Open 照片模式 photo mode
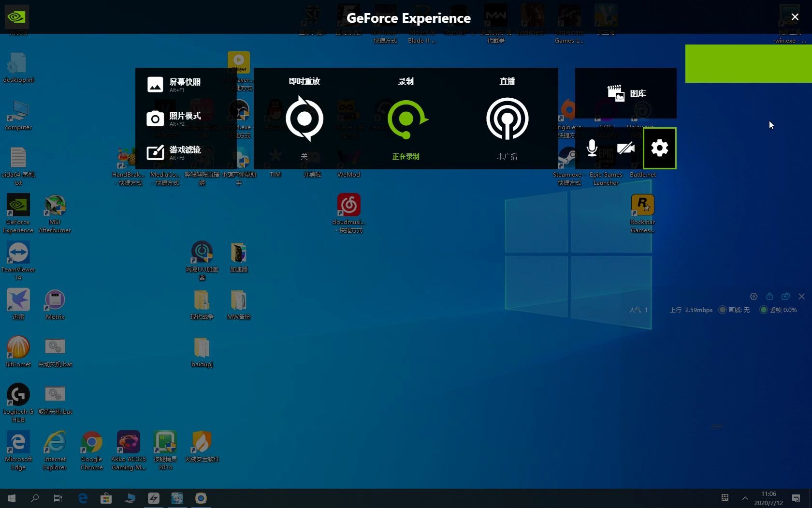Image resolution: width=812 pixels, height=508 pixels. [174, 119]
